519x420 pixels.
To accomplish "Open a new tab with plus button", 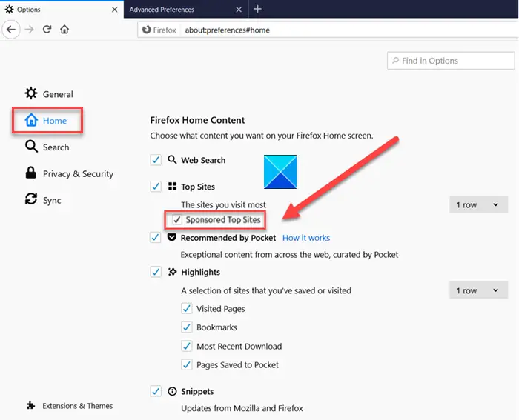I will coord(257,9).
